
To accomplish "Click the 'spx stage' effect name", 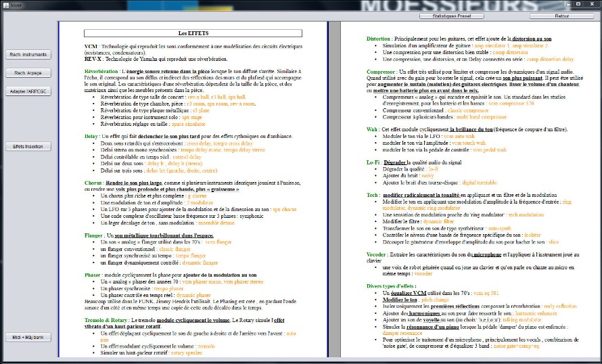I will point(191,118).
